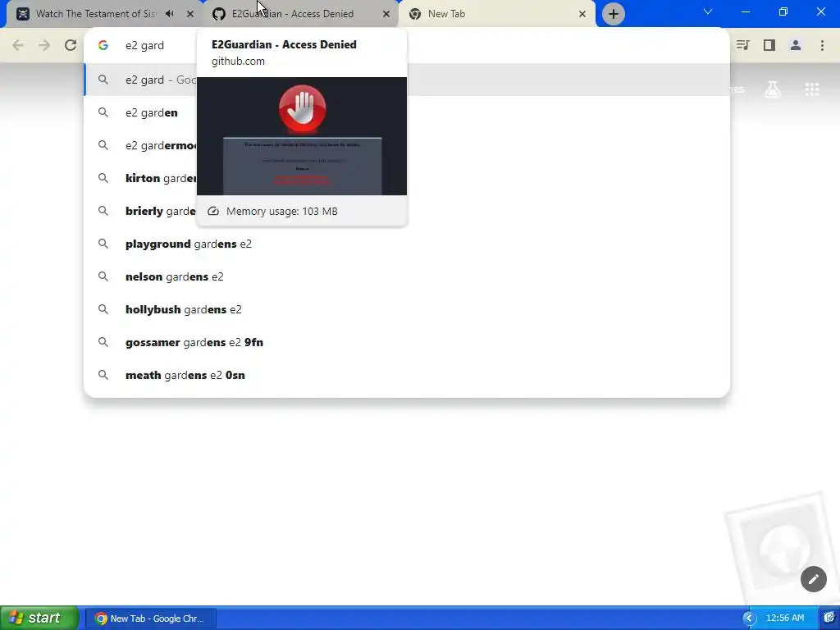840x630 pixels.
Task: Choose the 'e2 garden' suggestion
Action: 407,112
